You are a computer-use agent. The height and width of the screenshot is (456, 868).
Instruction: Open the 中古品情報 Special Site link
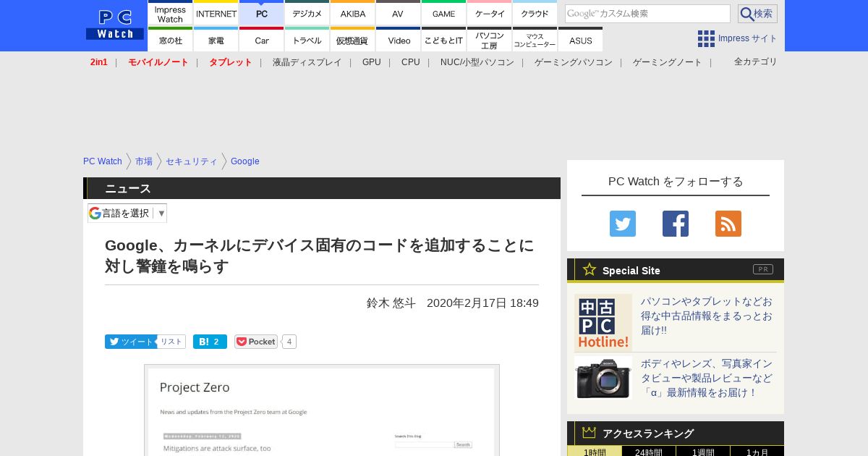click(x=707, y=316)
